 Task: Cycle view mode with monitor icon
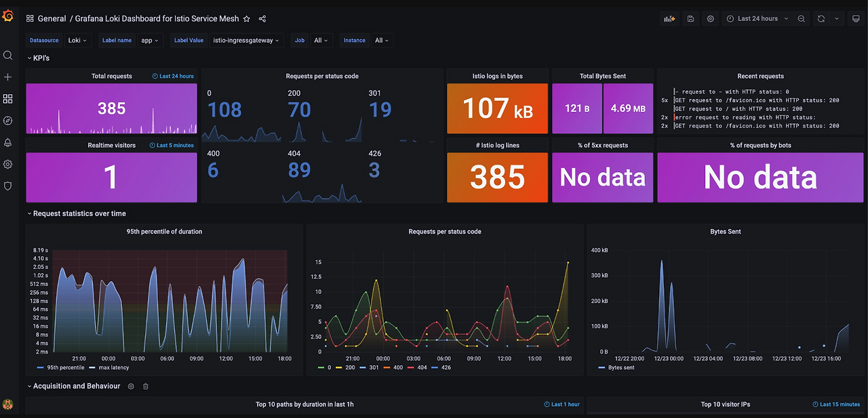[x=856, y=19]
